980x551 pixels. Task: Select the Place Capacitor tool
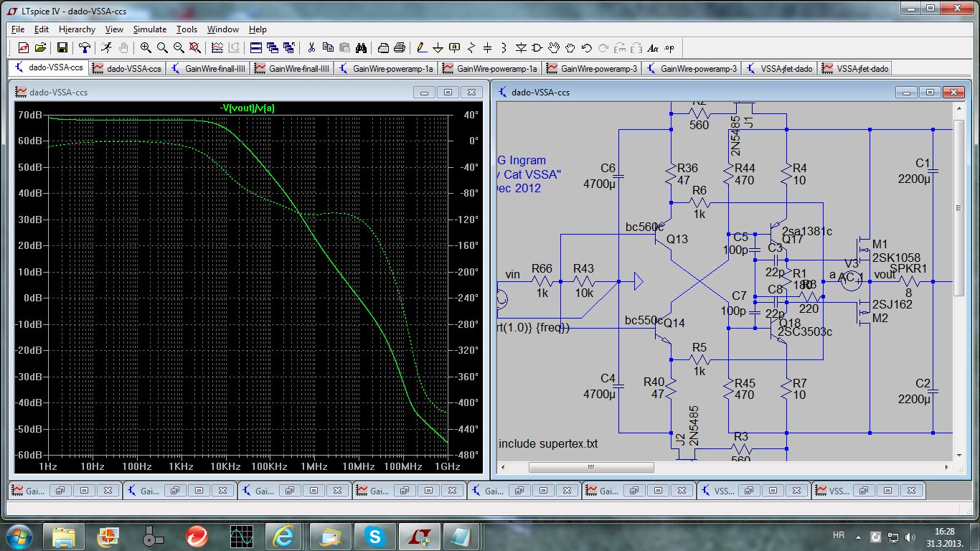click(x=487, y=48)
